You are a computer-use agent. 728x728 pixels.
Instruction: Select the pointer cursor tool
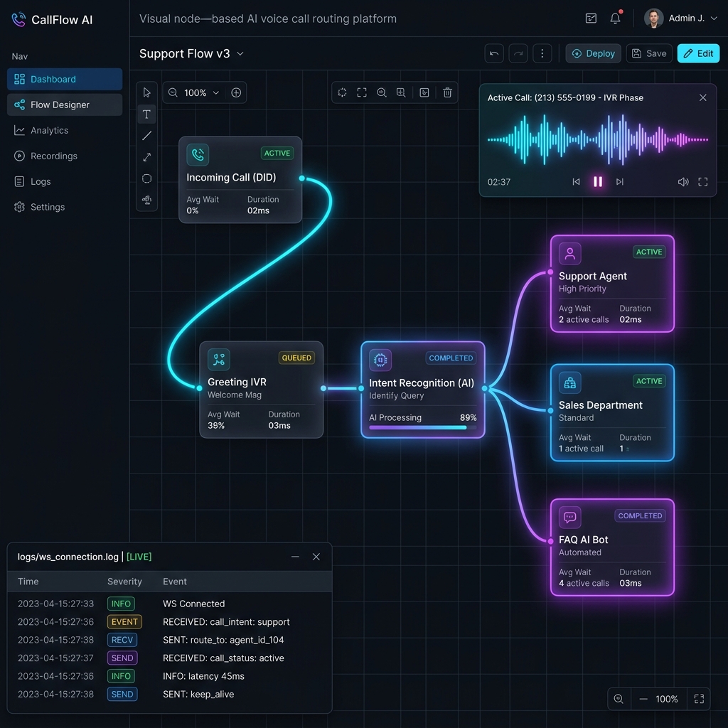tap(146, 92)
